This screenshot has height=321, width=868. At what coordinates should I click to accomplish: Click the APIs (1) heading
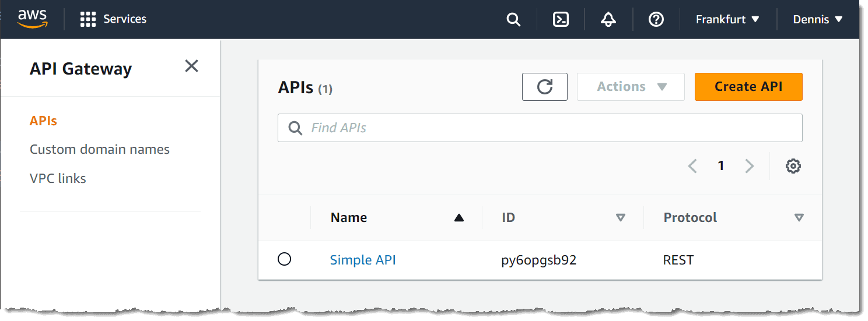tap(305, 88)
